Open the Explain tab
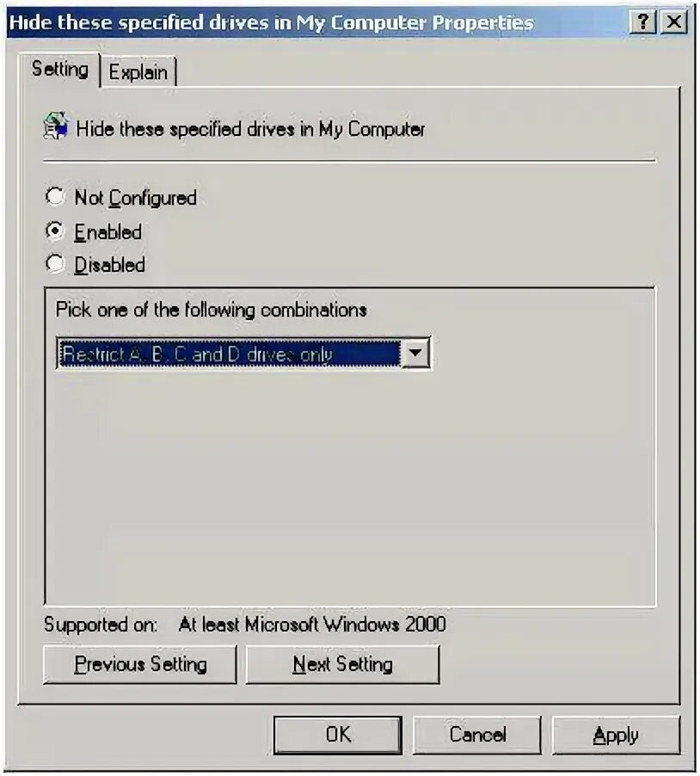This screenshot has width=700, height=776. [138, 72]
